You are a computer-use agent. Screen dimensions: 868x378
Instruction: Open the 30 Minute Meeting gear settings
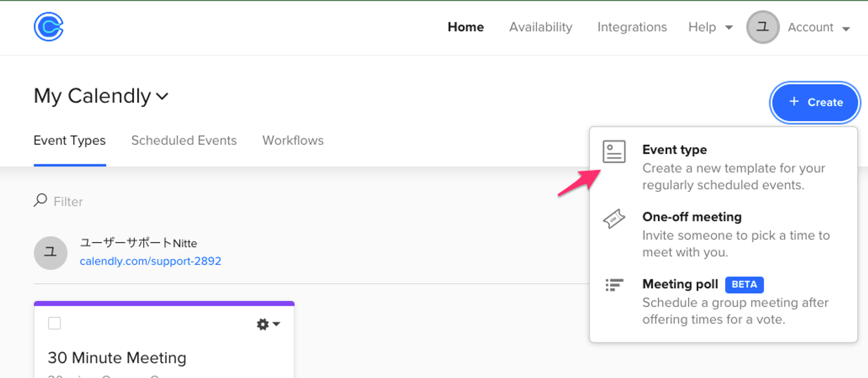(268, 324)
